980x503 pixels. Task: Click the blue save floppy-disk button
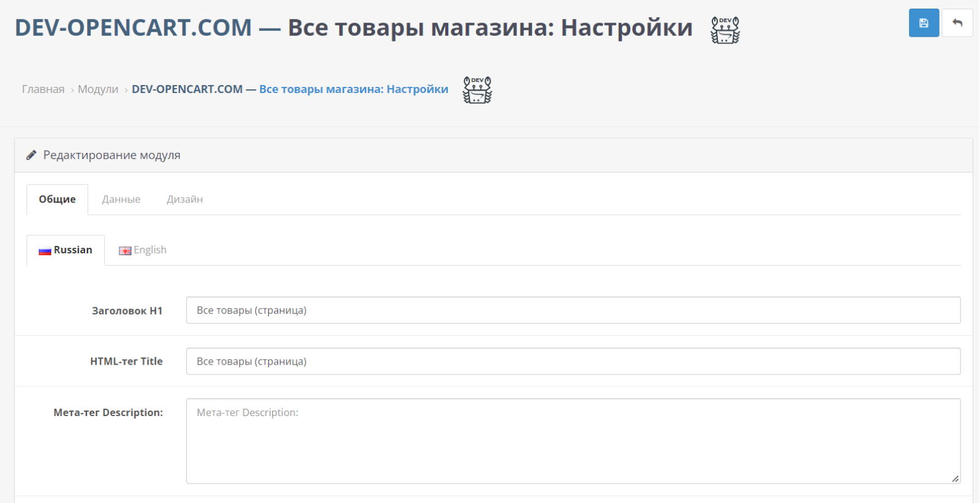coord(924,23)
